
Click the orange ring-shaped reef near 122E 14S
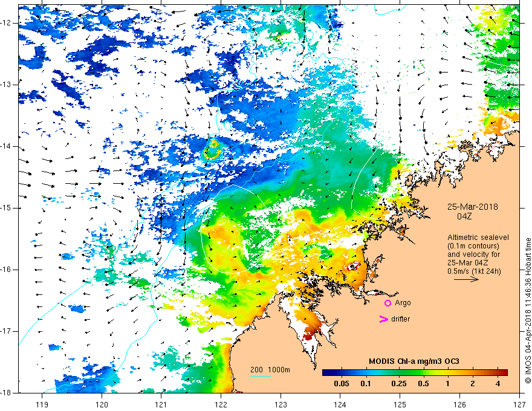click(212, 150)
